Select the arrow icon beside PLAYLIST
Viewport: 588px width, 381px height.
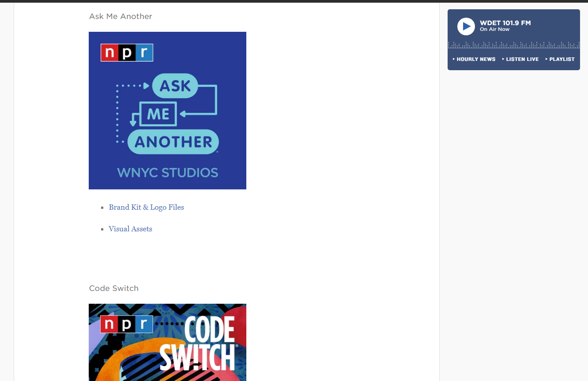tap(547, 59)
